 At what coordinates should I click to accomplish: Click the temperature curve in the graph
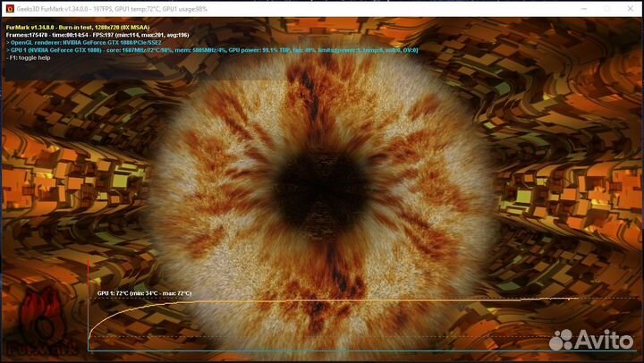(x=358, y=302)
